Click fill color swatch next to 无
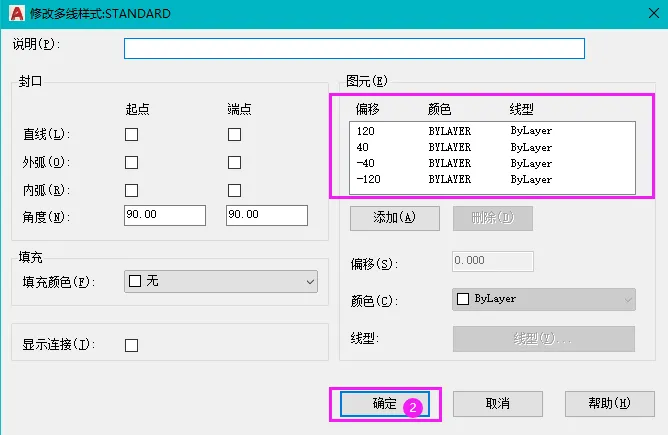Viewport: 668px width, 435px height. pos(135,281)
